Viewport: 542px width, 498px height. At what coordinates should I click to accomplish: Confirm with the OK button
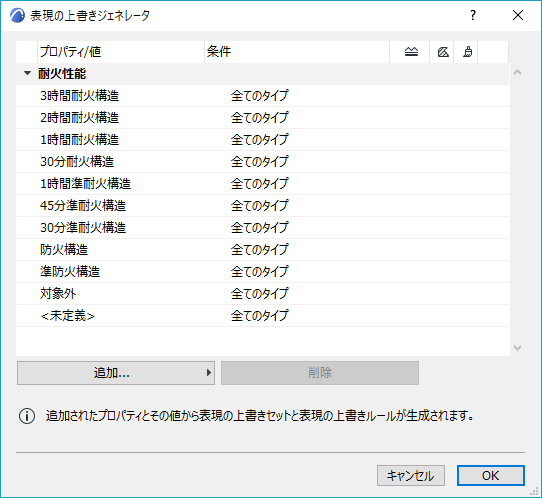[490, 476]
